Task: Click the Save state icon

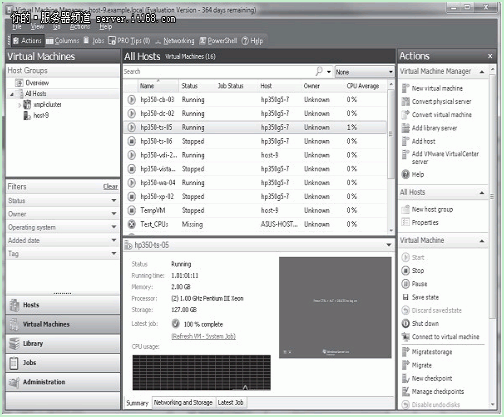Action: click(405, 297)
